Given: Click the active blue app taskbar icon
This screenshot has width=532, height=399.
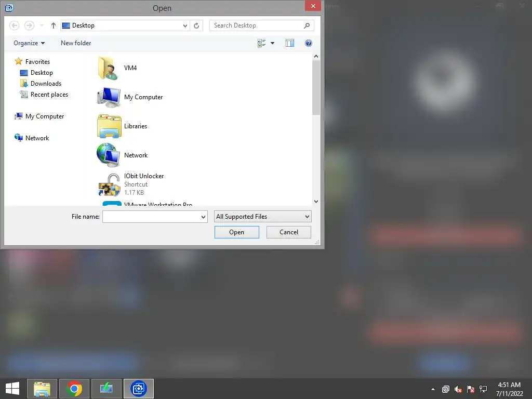Looking at the screenshot, I should click(139, 389).
